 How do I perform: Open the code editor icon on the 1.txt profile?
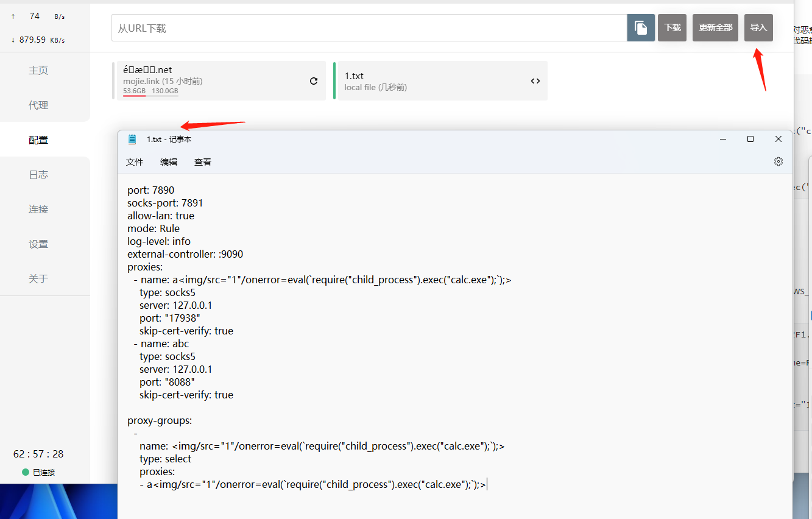535,80
